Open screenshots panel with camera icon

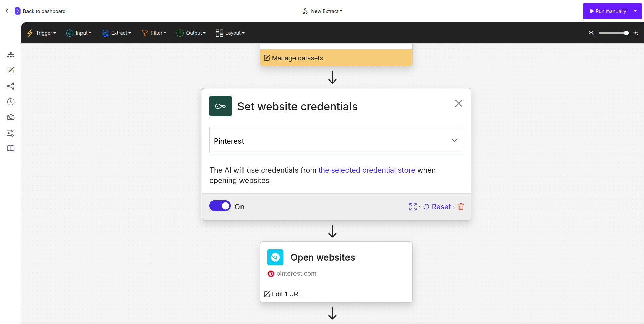11,117
